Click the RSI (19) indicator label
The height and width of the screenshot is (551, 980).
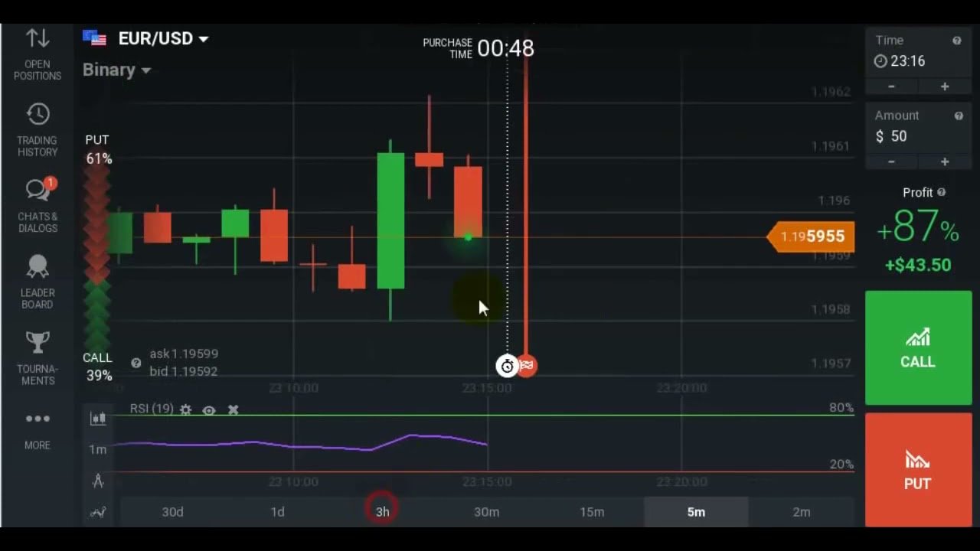(x=152, y=409)
